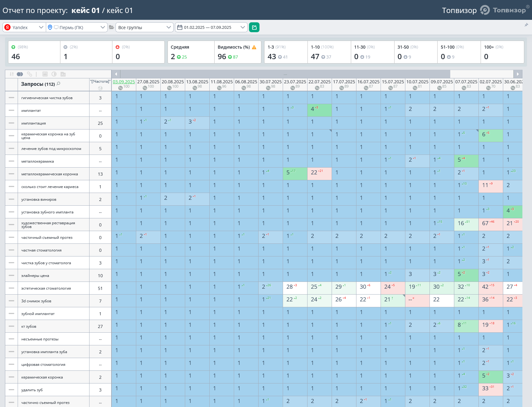Click the Aa font size icon
Image resolution: width=532 pixels, height=407 pixels.
[x=63, y=74]
